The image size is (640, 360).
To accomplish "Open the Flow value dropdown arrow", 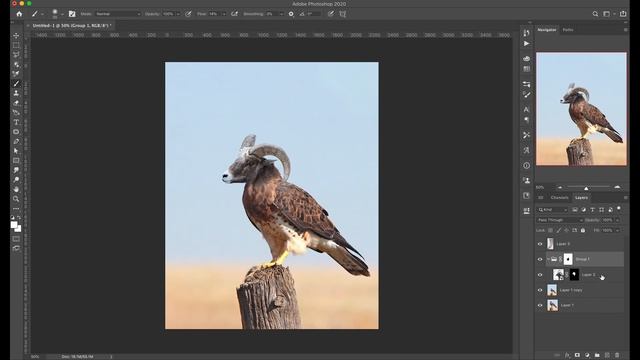I will tap(224, 14).
